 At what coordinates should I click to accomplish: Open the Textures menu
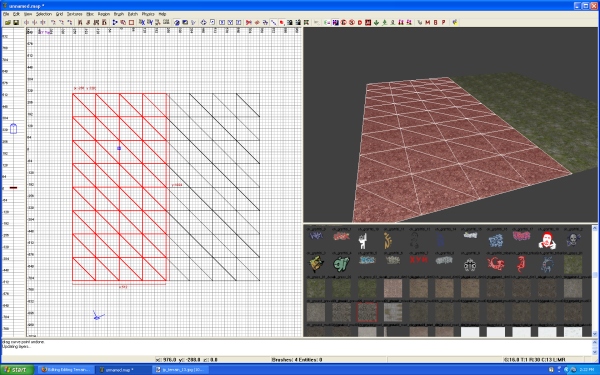74,14
